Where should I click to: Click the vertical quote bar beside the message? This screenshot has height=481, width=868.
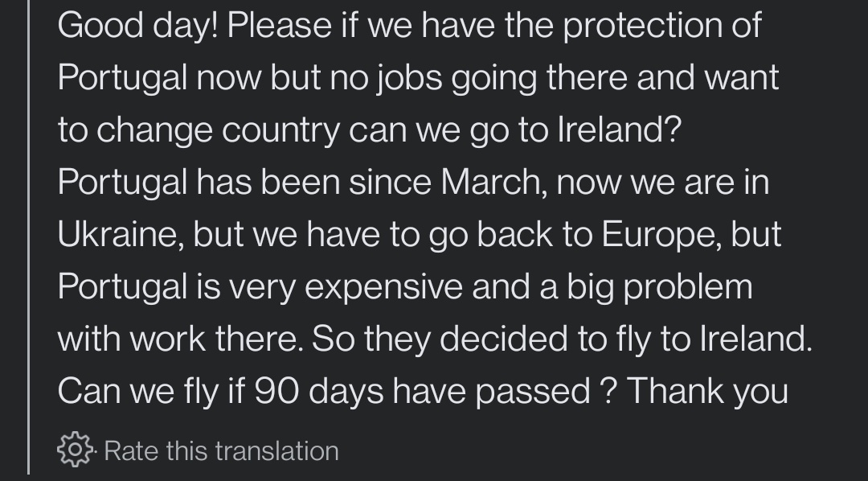(x=28, y=237)
